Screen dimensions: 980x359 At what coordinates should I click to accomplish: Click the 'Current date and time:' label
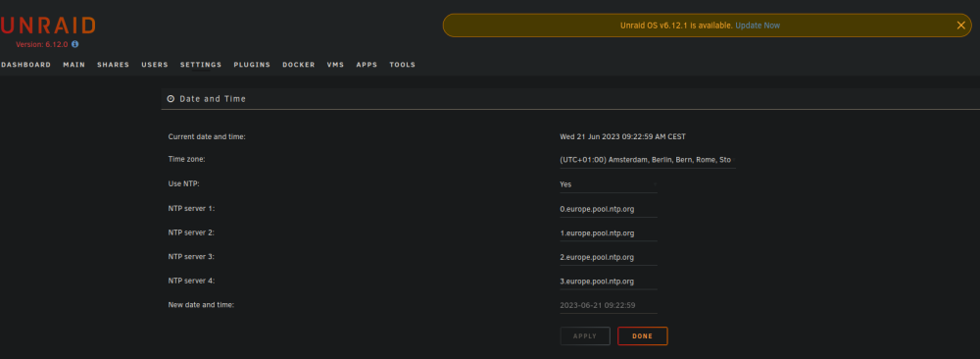point(207,136)
